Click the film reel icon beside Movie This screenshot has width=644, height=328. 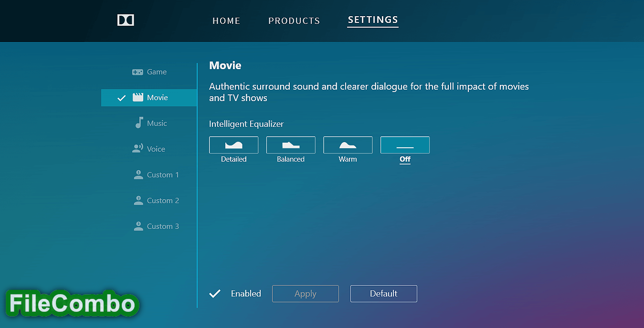click(x=138, y=97)
